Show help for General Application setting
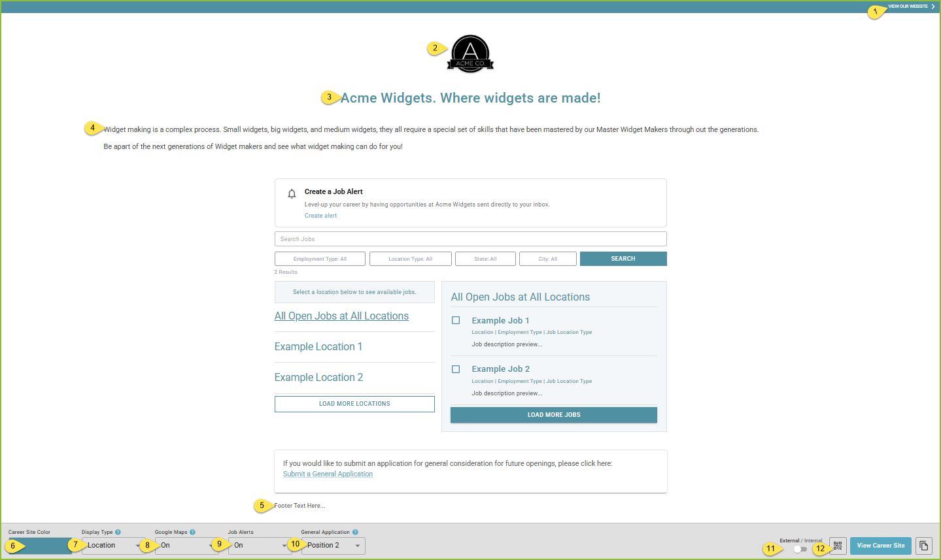The height and width of the screenshot is (560, 941). [x=355, y=532]
